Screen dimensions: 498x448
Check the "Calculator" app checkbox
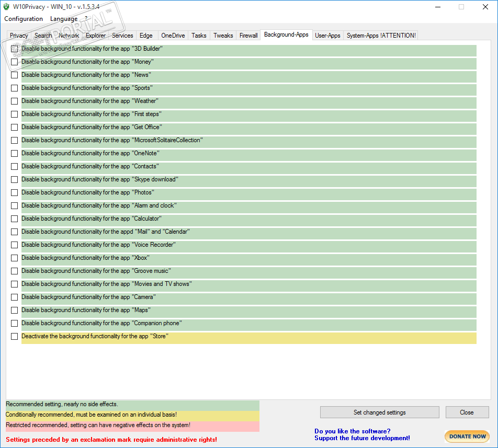point(14,219)
